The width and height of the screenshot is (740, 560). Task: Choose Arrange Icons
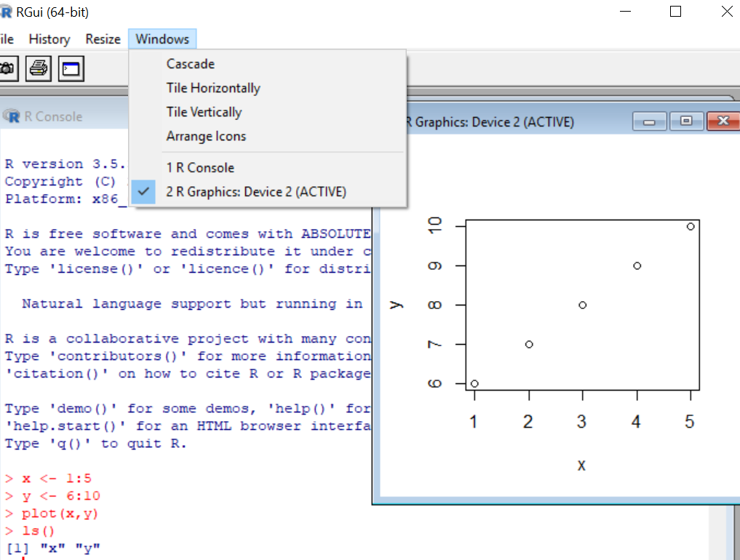tap(268, 136)
